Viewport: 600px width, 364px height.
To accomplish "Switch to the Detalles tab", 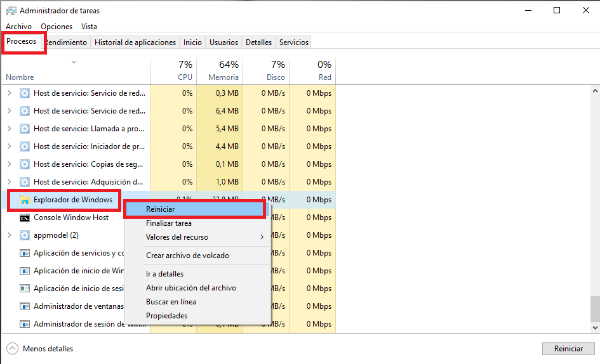I will point(258,42).
